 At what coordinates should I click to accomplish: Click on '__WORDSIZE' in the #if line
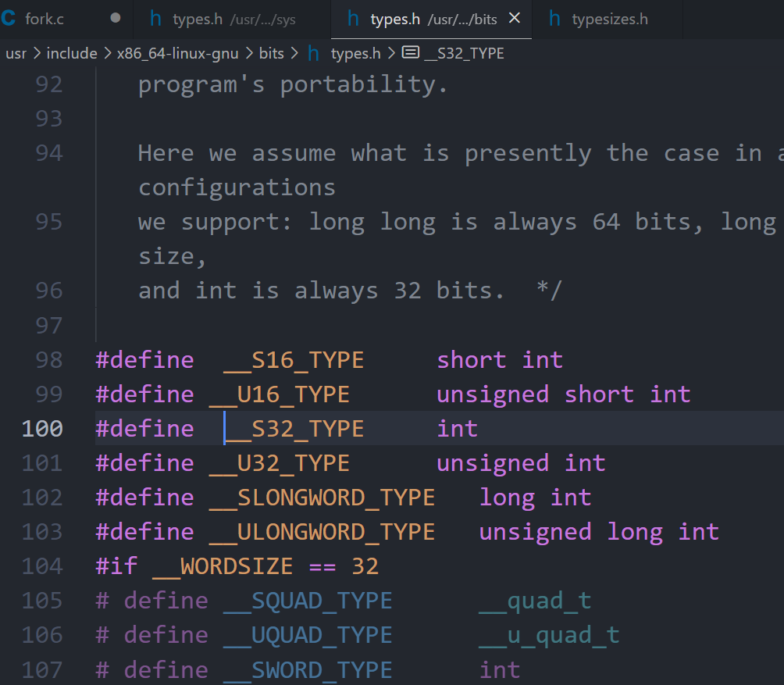pos(223,566)
